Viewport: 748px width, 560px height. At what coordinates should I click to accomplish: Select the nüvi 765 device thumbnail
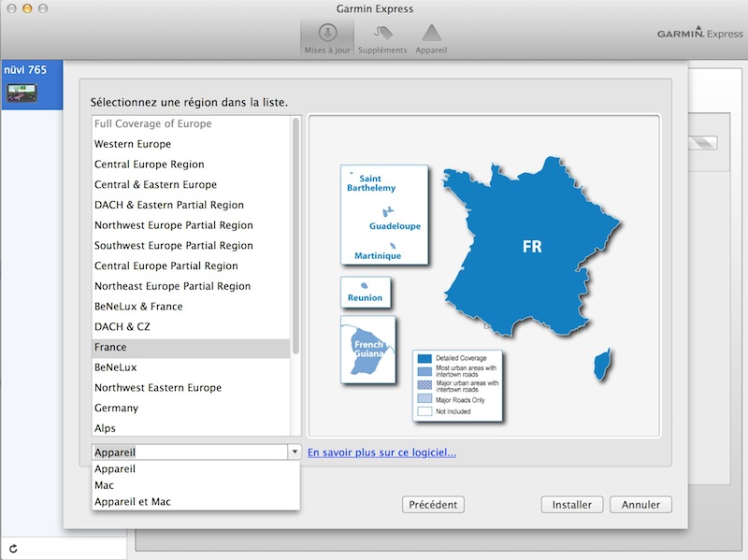[x=22, y=93]
